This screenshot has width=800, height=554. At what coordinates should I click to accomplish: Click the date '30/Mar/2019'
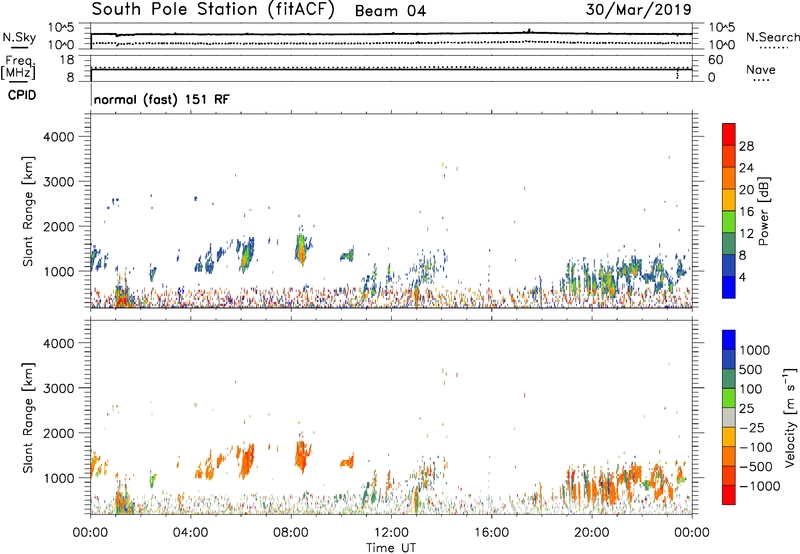click(x=638, y=10)
